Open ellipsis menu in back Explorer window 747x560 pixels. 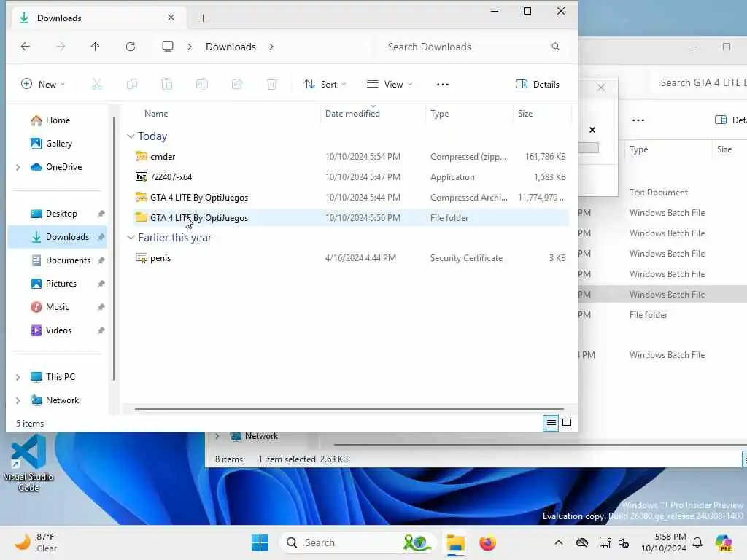638,120
